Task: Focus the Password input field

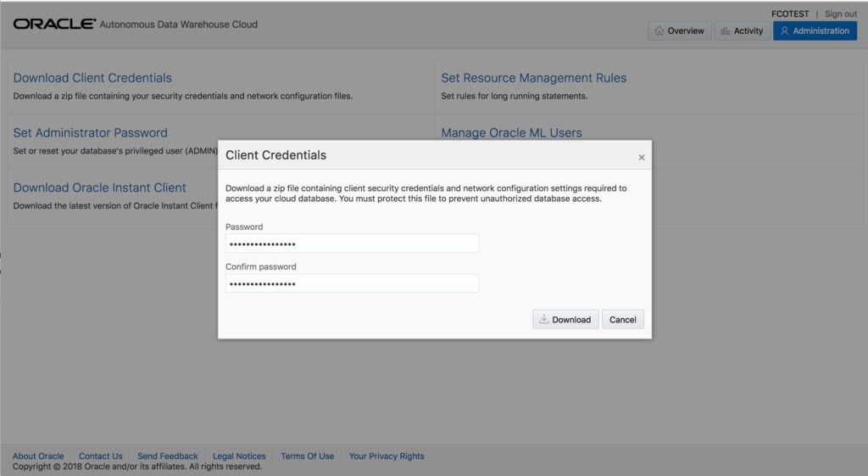Action: point(352,244)
